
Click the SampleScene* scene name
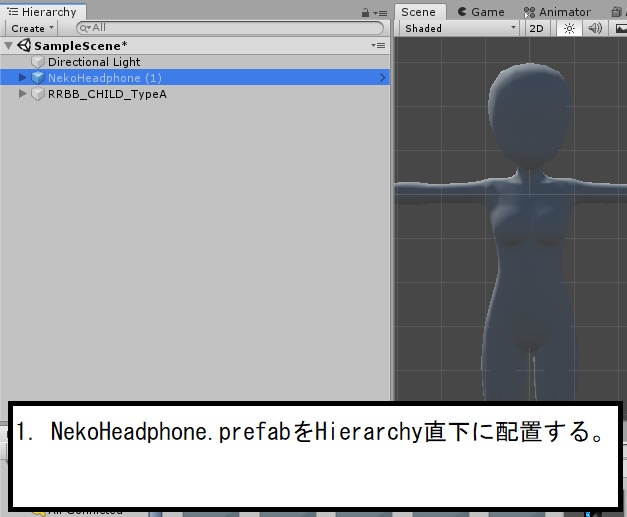pyautogui.click(x=80, y=46)
